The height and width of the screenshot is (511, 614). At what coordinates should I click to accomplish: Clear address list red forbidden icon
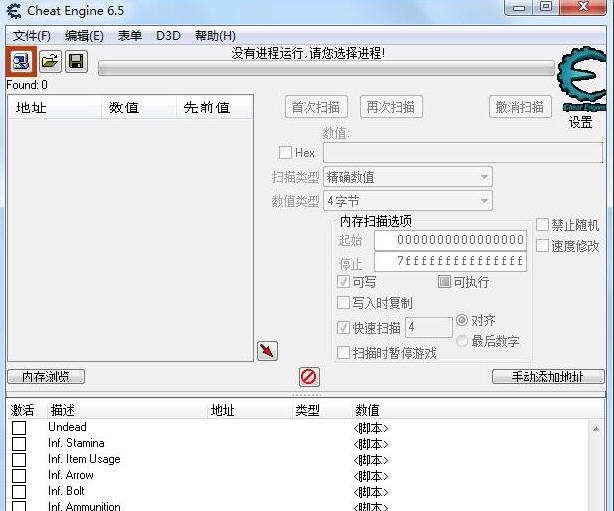pyautogui.click(x=309, y=377)
